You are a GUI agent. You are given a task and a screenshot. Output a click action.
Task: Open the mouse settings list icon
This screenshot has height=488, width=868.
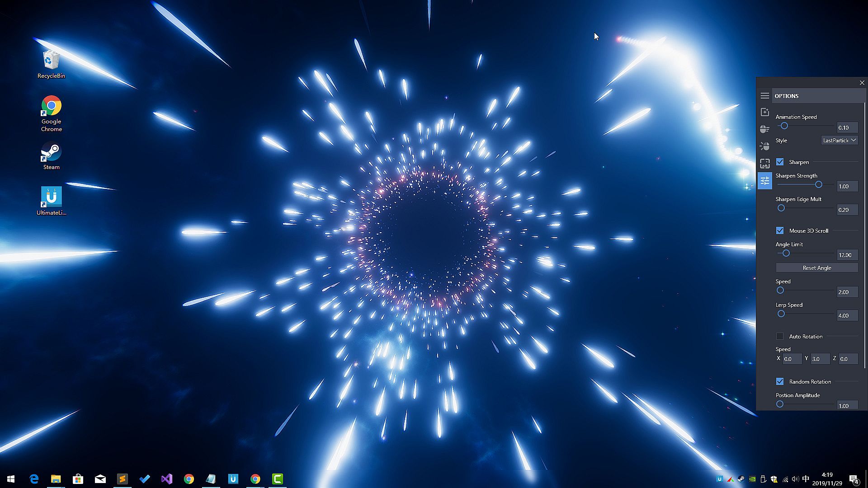pyautogui.click(x=764, y=129)
